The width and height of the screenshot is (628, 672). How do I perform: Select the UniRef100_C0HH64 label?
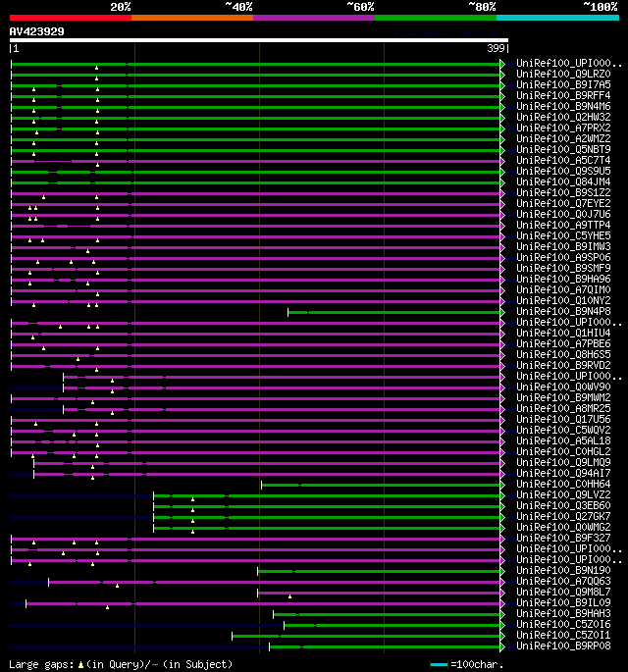pos(563,484)
